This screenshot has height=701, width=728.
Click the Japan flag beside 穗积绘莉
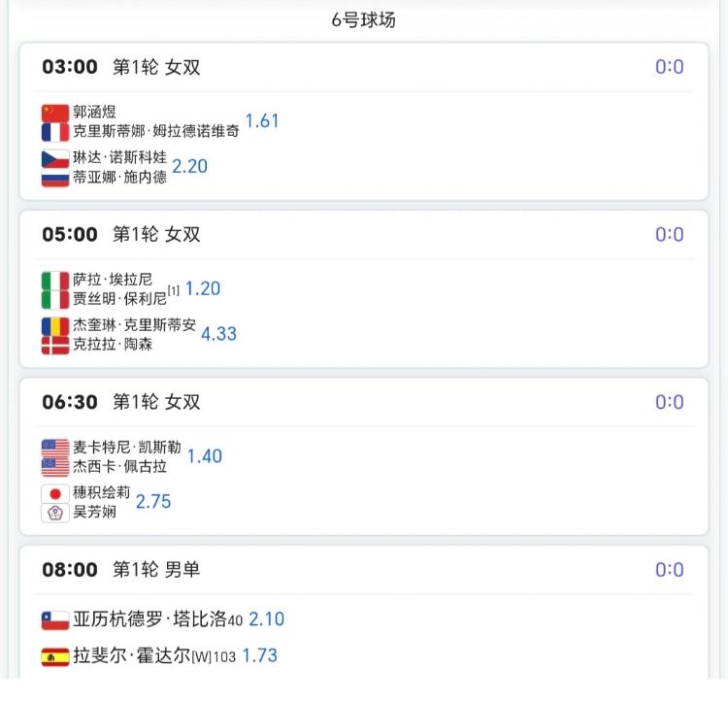tap(55, 494)
